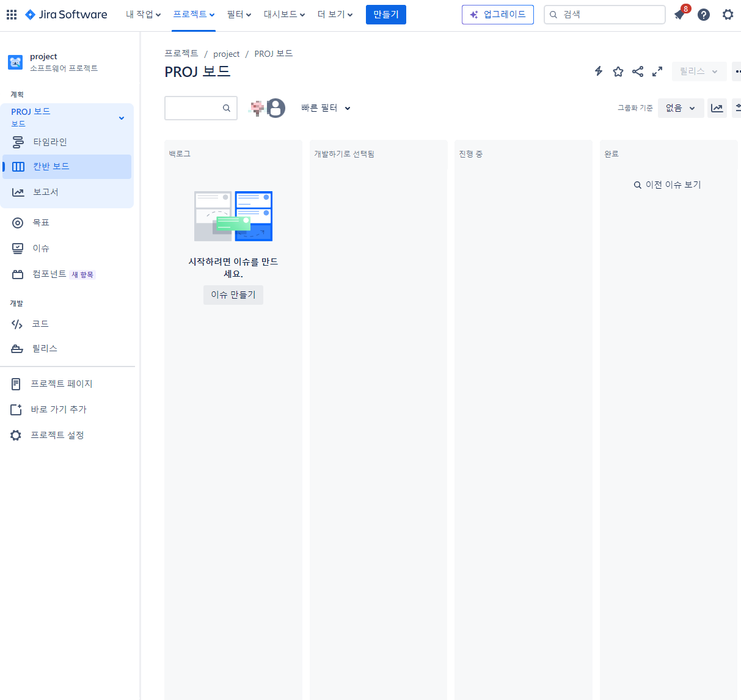Open the 그룹화 기준 없음 dropdown
741x700 pixels.
[681, 108]
